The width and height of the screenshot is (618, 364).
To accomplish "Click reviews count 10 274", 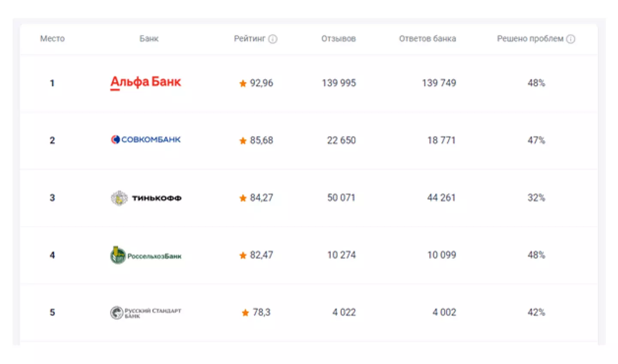I will [x=342, y=255].
